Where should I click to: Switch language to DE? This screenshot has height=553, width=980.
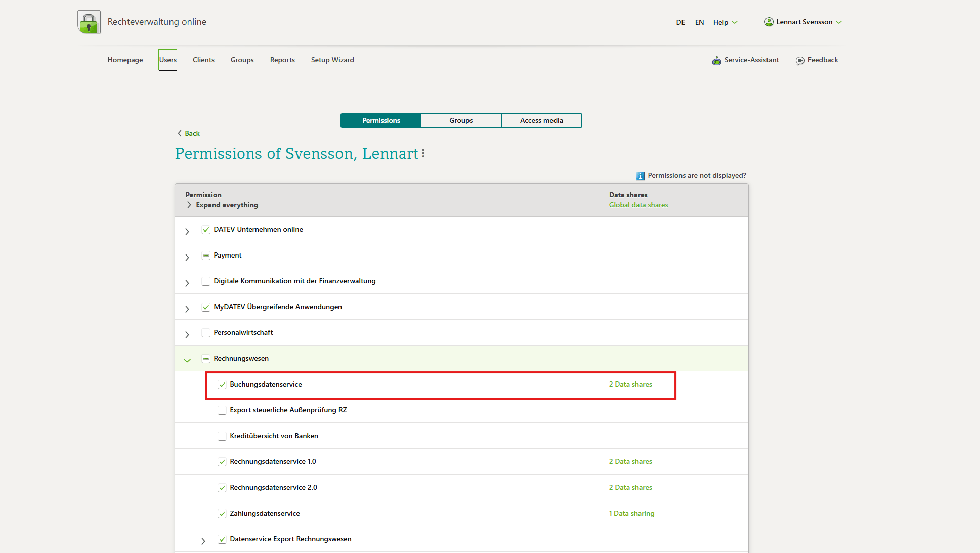click(x=680, y=22)
